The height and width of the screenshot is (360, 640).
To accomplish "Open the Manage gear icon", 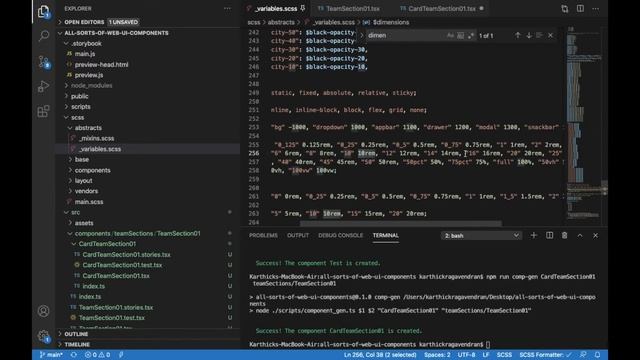I will point(43,336).
